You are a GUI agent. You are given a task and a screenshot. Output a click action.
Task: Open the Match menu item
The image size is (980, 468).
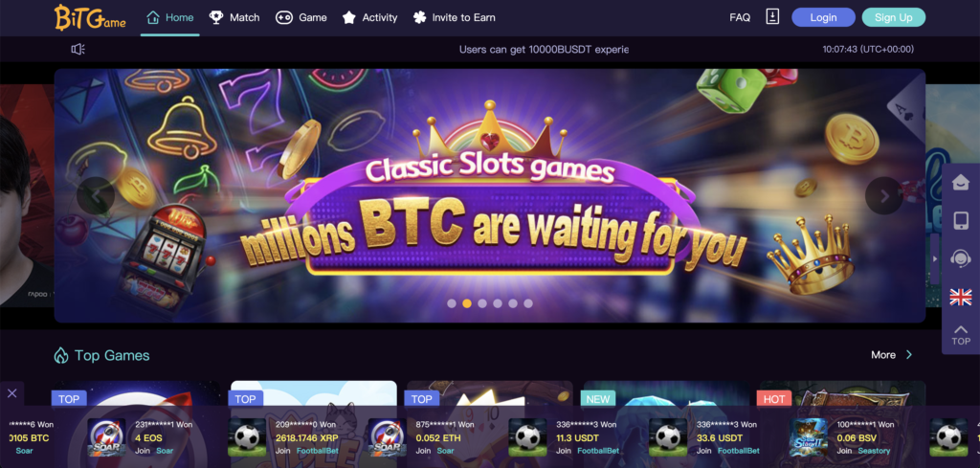[x=234, y=17]
